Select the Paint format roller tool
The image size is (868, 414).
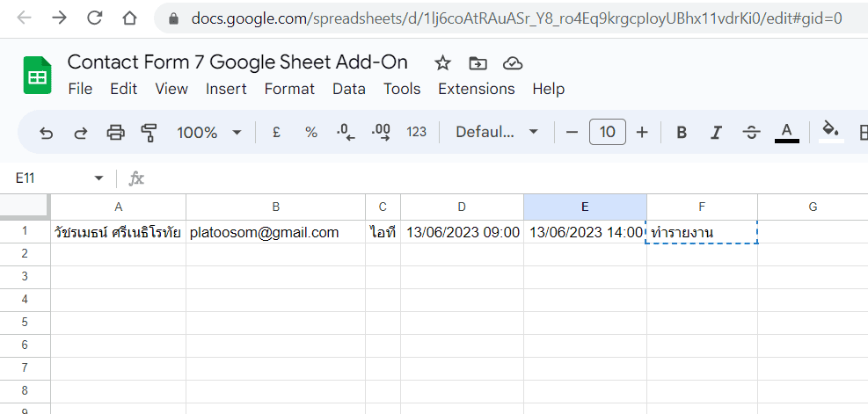tap(150, 133)
